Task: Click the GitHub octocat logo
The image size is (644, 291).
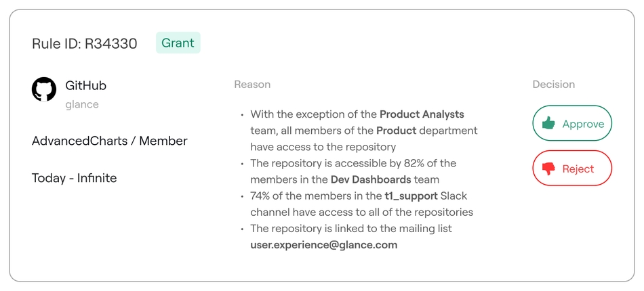Action: 44,89
